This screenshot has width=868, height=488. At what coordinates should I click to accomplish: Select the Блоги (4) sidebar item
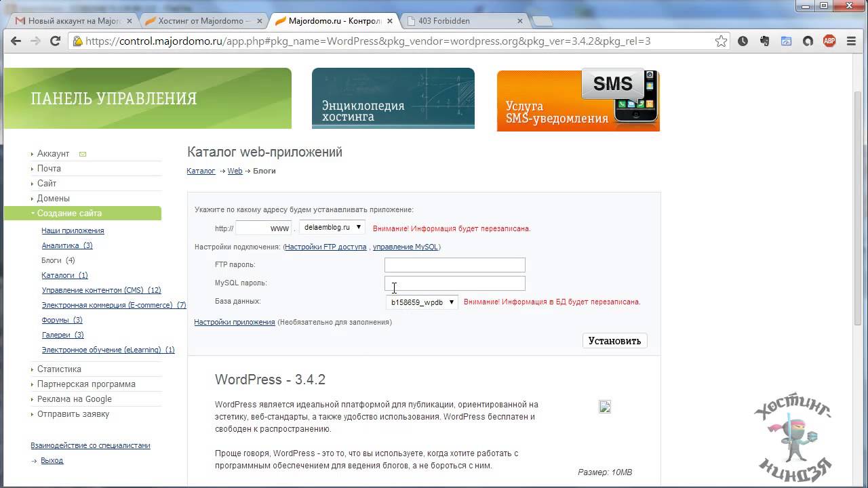58,261
